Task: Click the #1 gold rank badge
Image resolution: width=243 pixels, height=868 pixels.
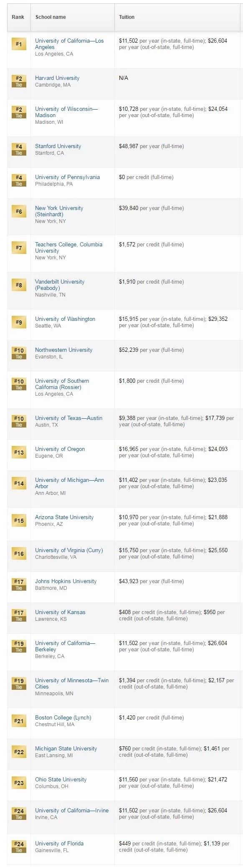Action: point(19,44)
